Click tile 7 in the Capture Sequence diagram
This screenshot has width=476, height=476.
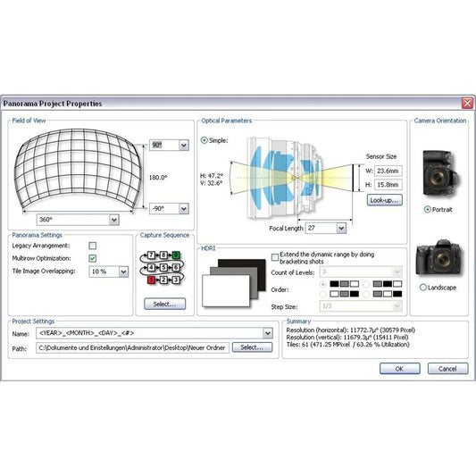pyautogui.click(x=151, y=255)
